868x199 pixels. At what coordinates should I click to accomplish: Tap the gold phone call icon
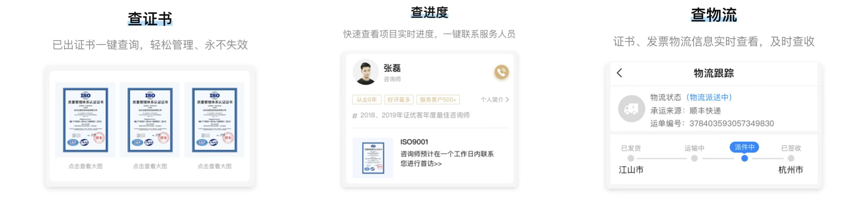(501, 72)
